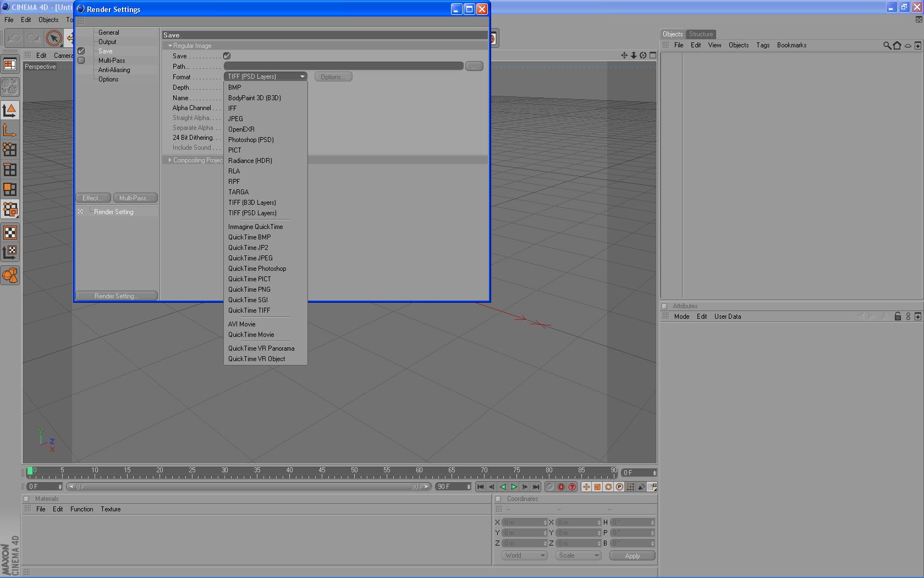The height and width of the screenshot is (578, 924).
Task: Toggle the Save category checkbox in sidebar
Action: (81, 51)
